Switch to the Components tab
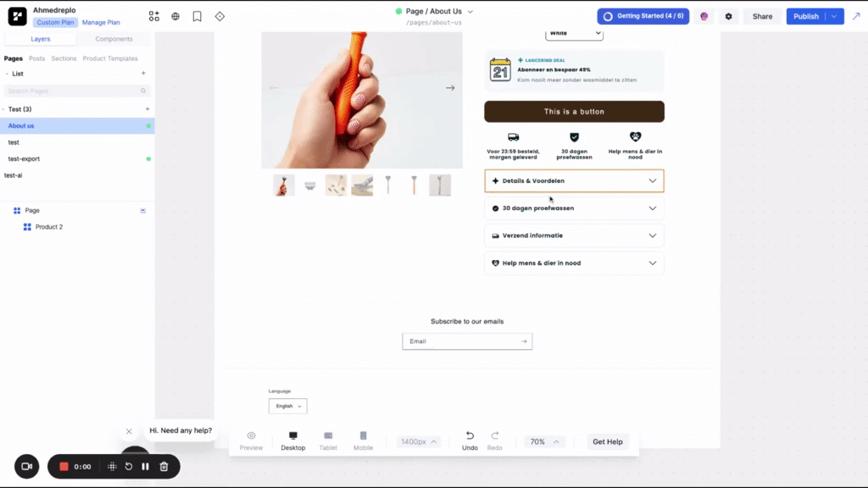The image size is (868, 488). pos(114,39)
